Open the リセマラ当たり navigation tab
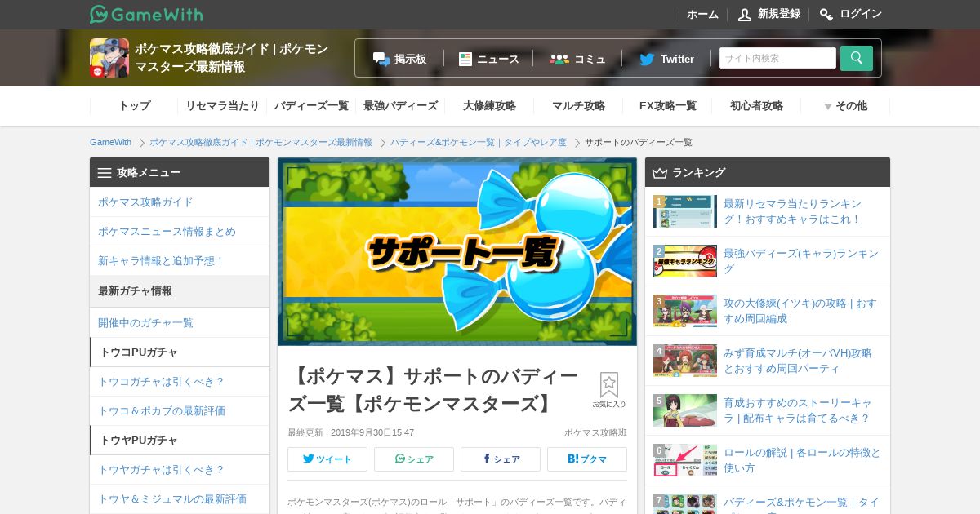The image size is (980, 514). click(x=222, y=106)
